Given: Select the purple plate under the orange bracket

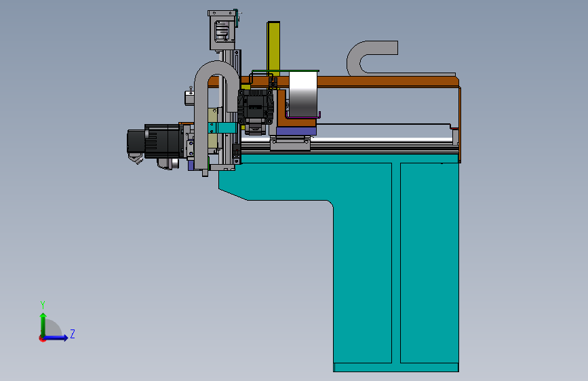Looking at the screenshot, I should pos(296,131).
